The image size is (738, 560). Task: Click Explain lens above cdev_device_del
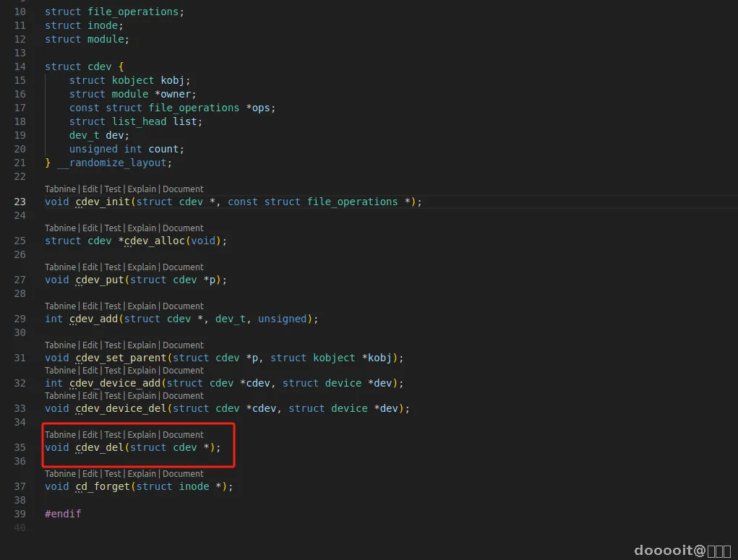click(142, 396)
